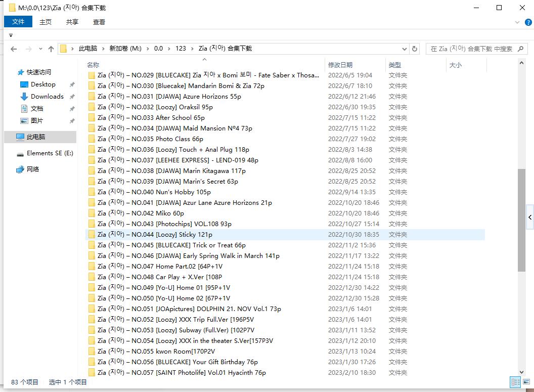Viewport: 534px width, 392px height.
Task: Expand chevron after 123 breadcrumb
Action: (192, 49)
